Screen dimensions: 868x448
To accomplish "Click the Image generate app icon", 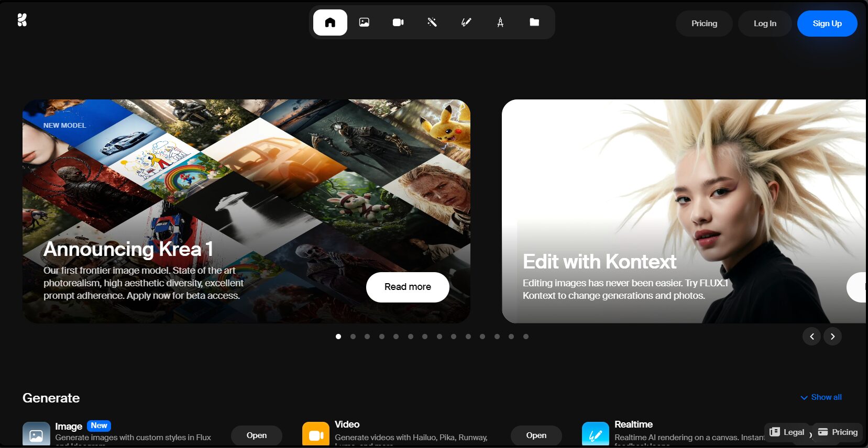I will coord(36,434).
